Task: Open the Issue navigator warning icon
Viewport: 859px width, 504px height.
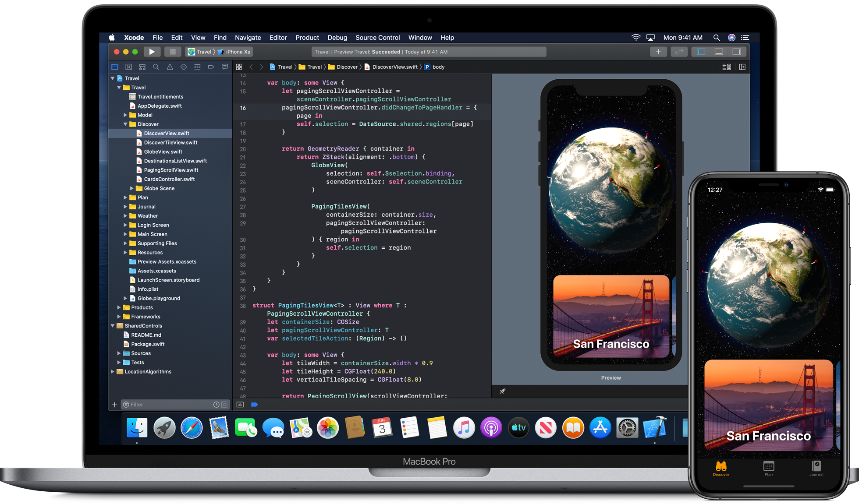Action: [170, 67]
